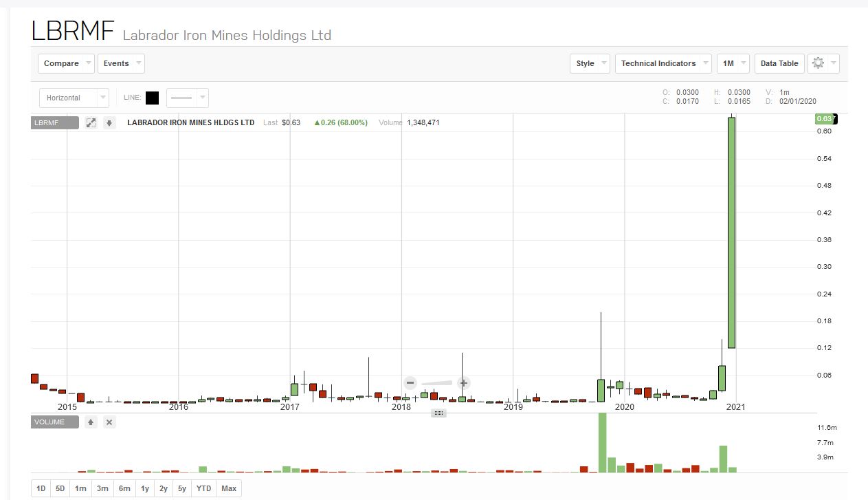
Task: Set time range to Max
Action: (229, 488)
